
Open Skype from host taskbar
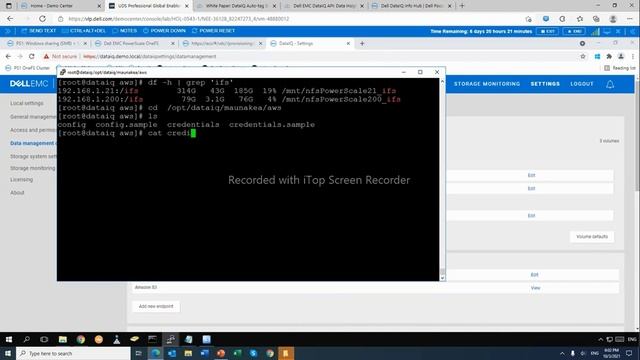[x=253, y=353]
